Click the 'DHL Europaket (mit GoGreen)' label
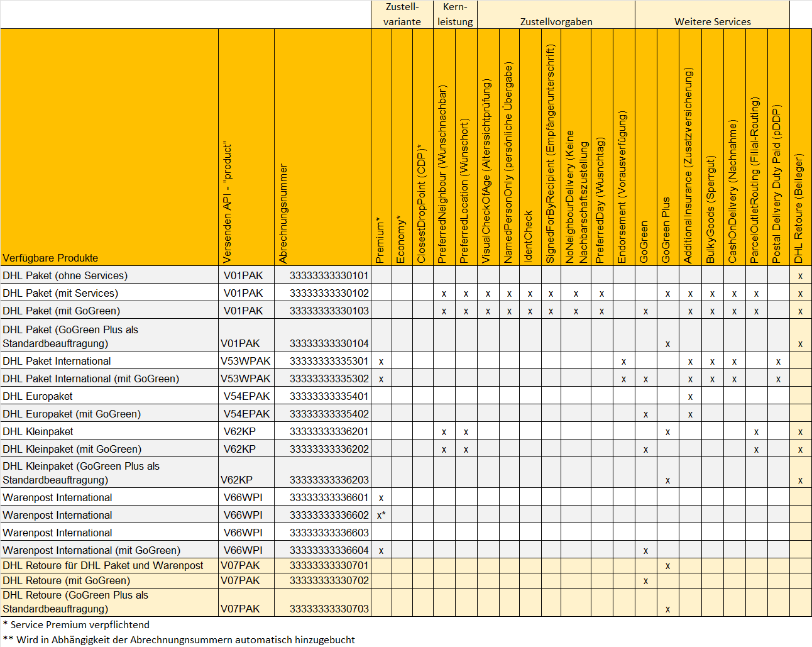The height and width of the screenshot is (647, 812). tap(72, 414)
